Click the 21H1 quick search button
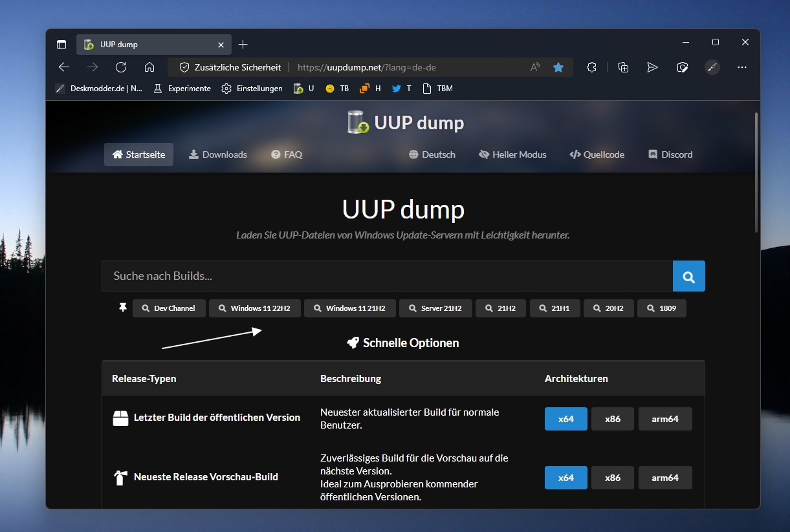The width and height of the screenshot is (790, 532). coord(554,308)
